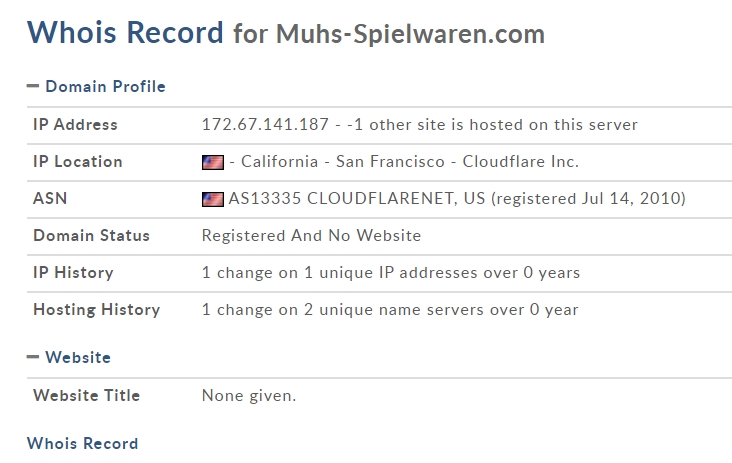Click the US flag icon beside IP Location

coord(212,162)
